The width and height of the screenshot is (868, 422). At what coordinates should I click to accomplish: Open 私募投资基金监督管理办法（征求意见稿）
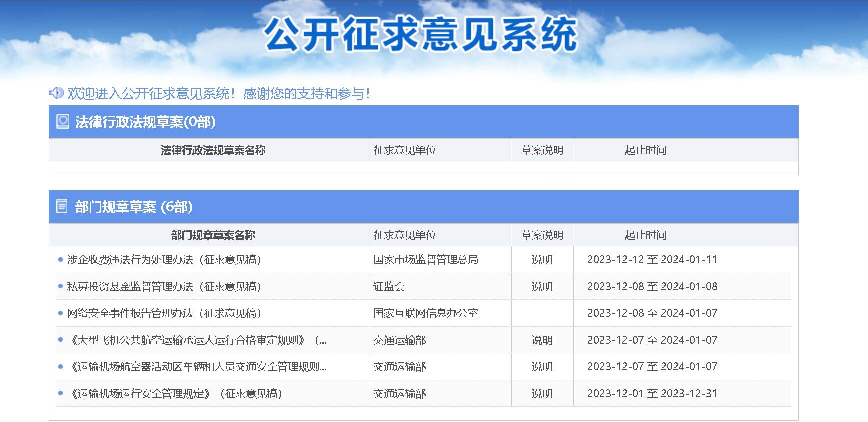coord(165,287)
